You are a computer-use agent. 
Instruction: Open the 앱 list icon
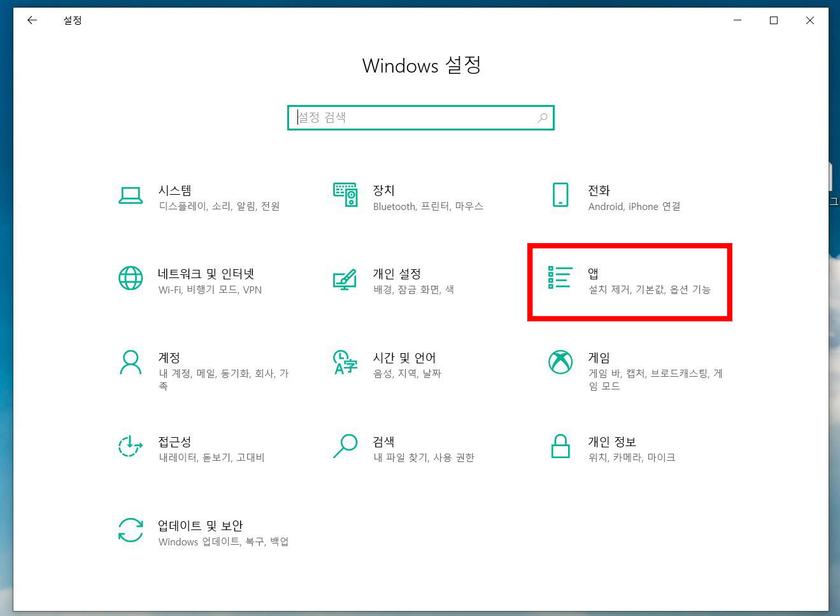560,277
